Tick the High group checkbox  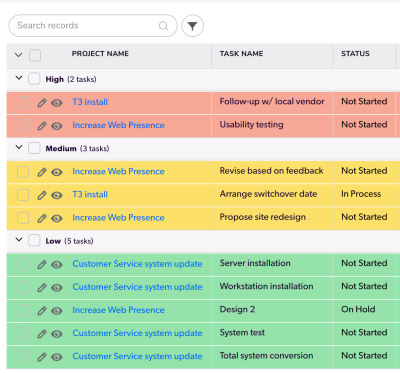pyautogui.click(x=34, y=79)
